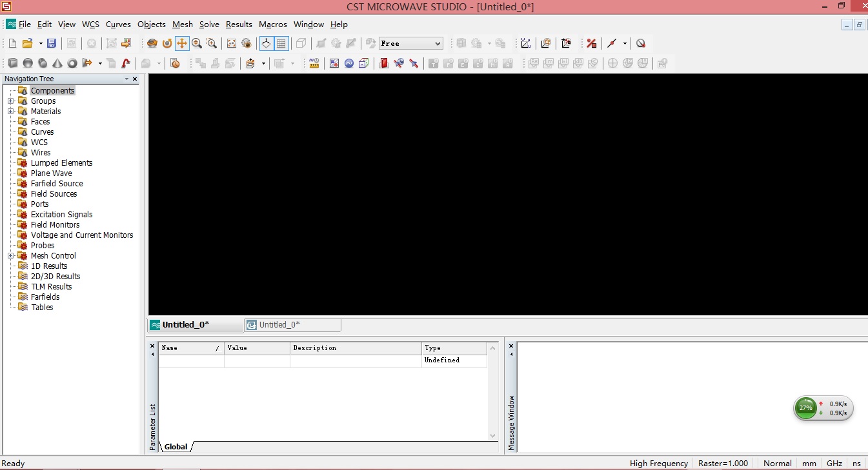Open the Units ruler icon
The image size is (868, 470).
pos(314,63)
